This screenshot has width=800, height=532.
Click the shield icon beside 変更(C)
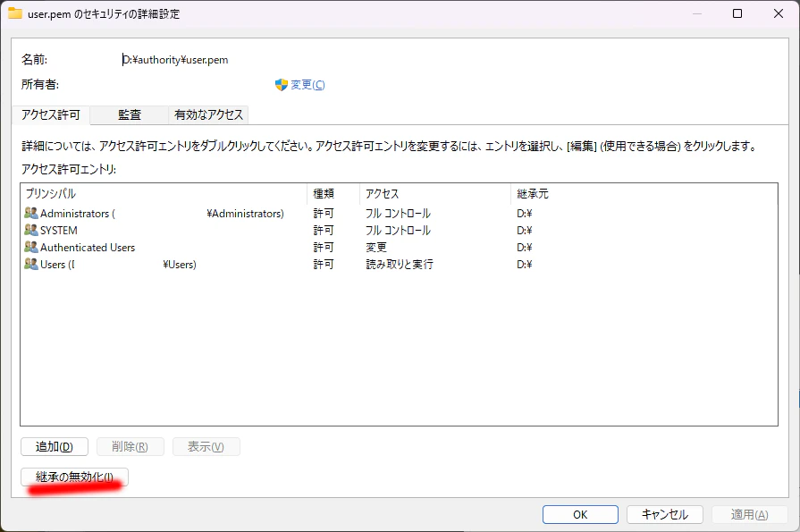pyautogui.click(x=282, y=85)
